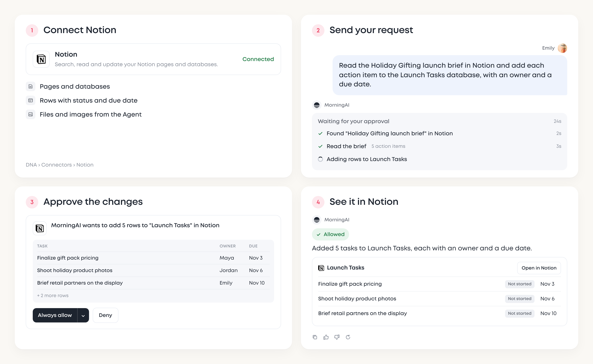Click the image icon beside Files and images
This screenshot has height=364, width=593.
coord(31,114)
